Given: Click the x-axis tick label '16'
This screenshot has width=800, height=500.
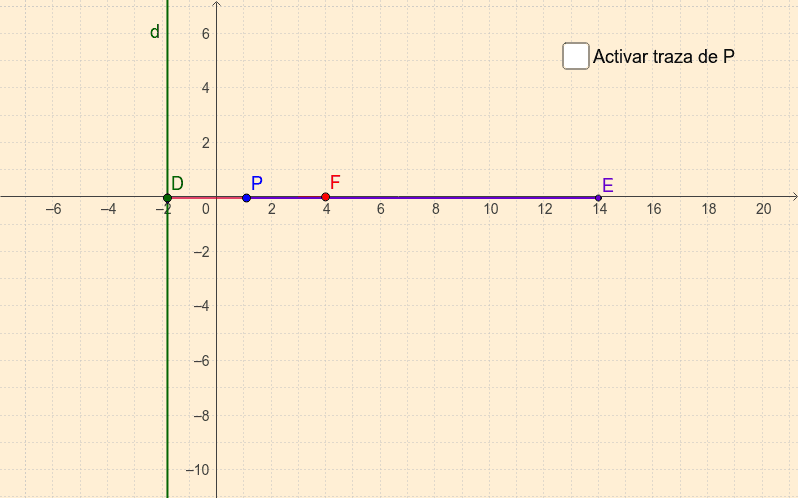Looking at the screenshot, I should pyautogui.click(x=654, y=209).
